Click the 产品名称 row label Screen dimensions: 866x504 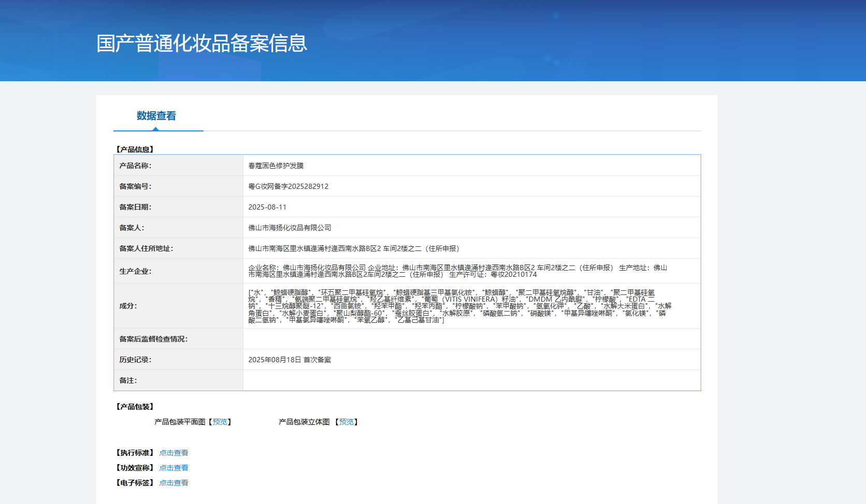[x=135, y=166]
